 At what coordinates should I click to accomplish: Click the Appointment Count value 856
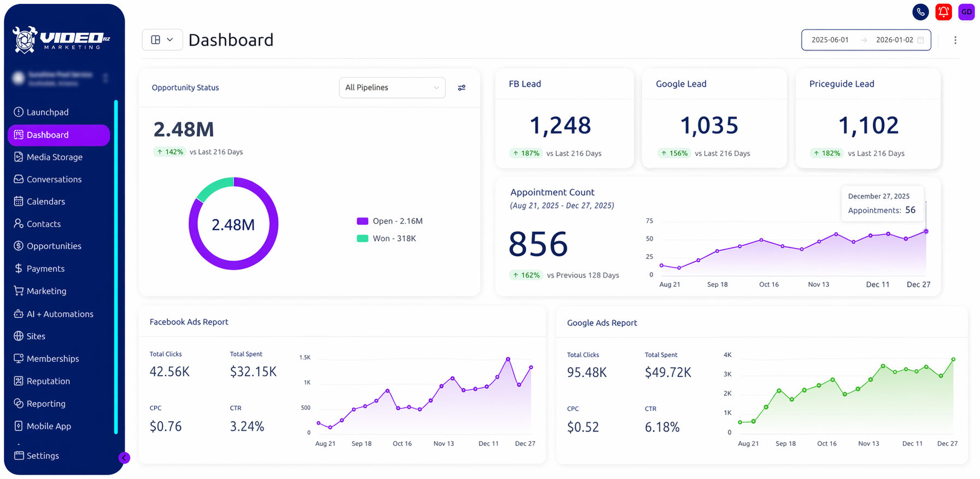point(538,244)
